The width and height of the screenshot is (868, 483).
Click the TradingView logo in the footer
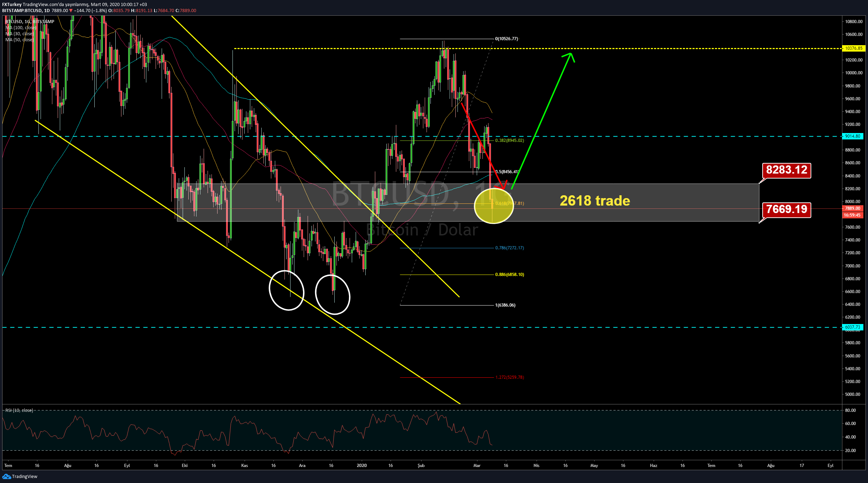coord(20,476)
